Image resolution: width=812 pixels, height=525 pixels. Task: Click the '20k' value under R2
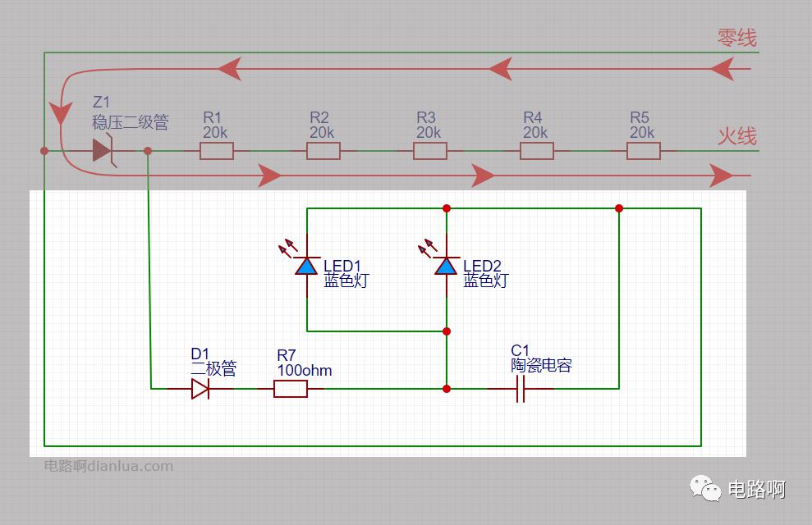click(322, 133)
